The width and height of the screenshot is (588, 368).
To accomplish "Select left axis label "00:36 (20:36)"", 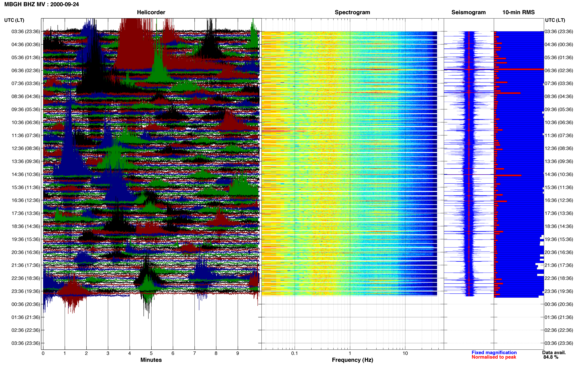I will point(26,304).
